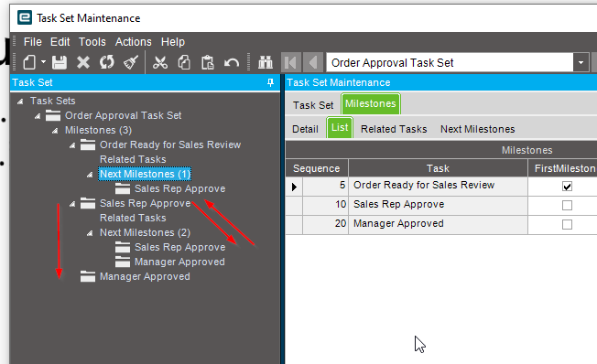Collapse the Order Approval Task Set node
Image resolution: width=597 pixels, height=364 pixels.
point(38,116)
